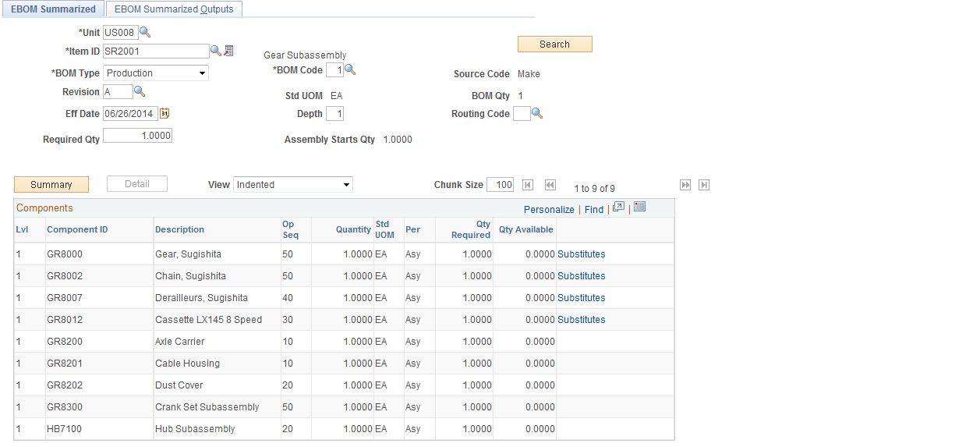Sort by Component ID column header
980x447 pixels.
click(x=77, y=229)
